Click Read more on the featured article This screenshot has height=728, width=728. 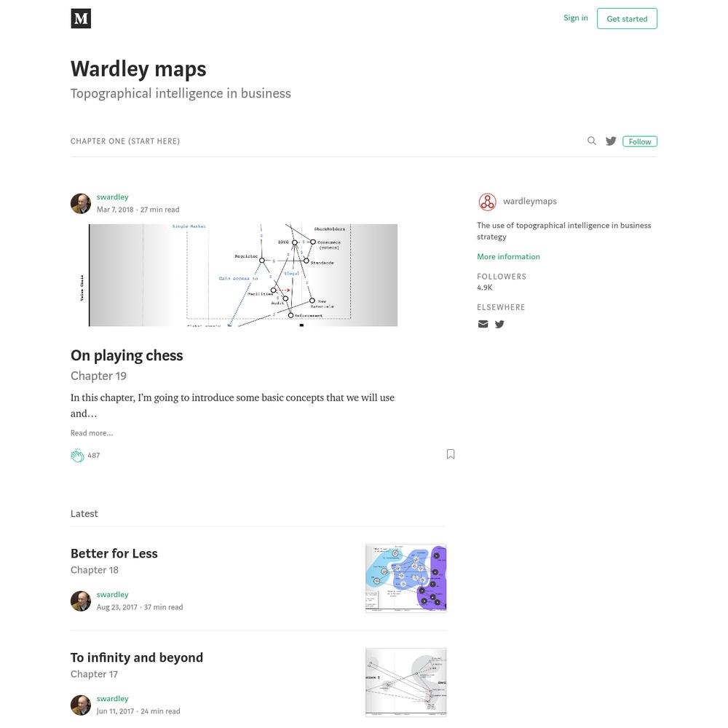(x=92, y=432)
